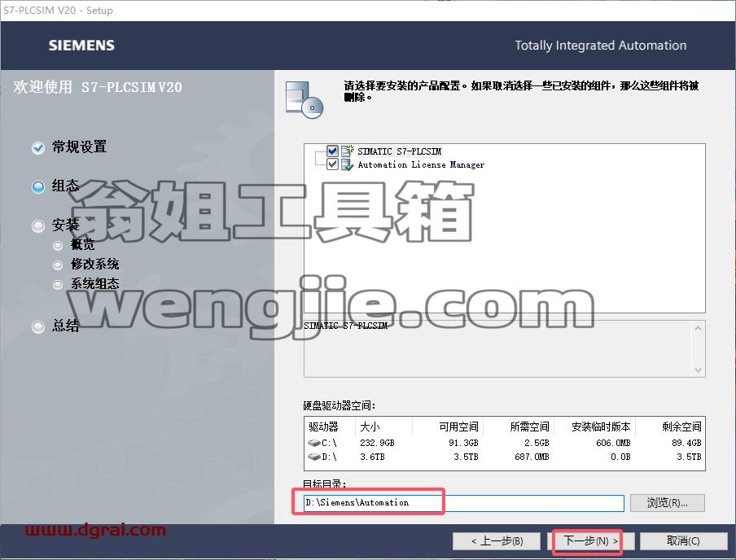Click the Totally Integrated Automation text
This screenshot has width=736, height=560.
pyautogui.click(x=600, y=45)
